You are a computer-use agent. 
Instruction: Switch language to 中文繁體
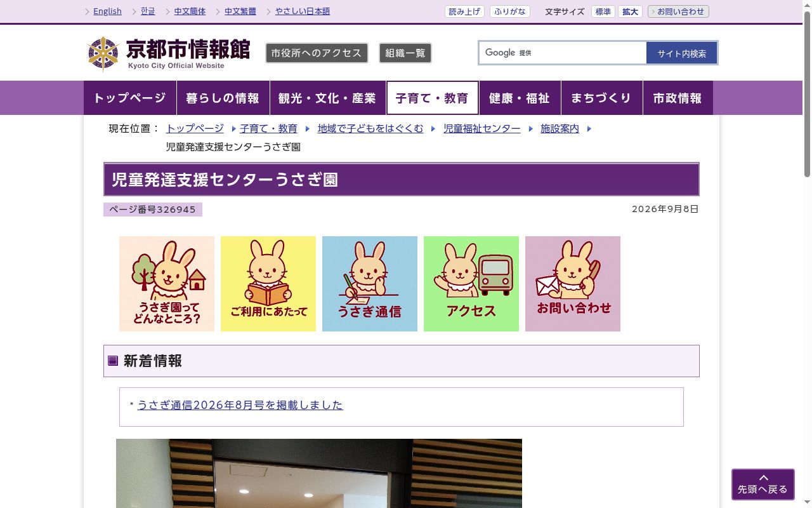coord(240,11)
